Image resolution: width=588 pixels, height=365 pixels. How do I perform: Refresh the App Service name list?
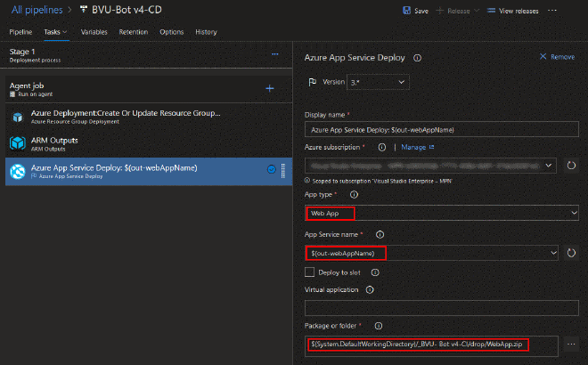571,253
